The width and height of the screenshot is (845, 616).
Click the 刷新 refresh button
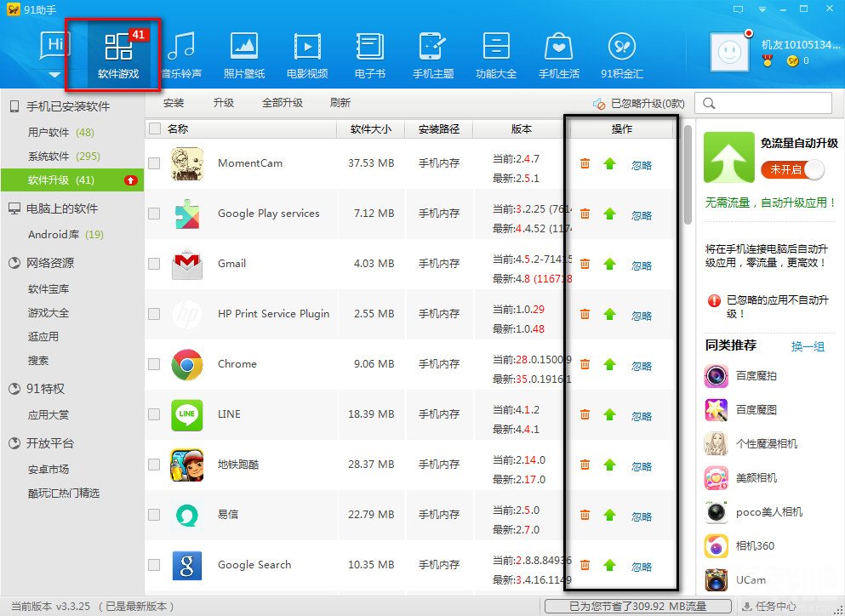[x=340, y=102]
